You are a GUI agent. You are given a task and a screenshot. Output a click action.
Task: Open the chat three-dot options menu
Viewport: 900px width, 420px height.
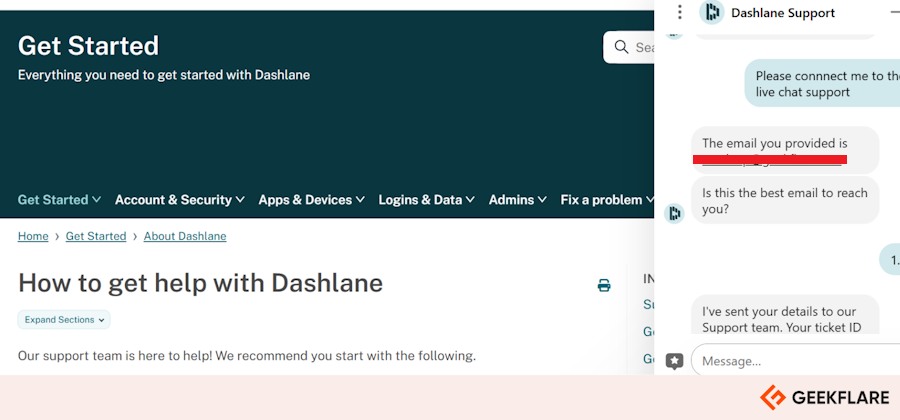680,12
